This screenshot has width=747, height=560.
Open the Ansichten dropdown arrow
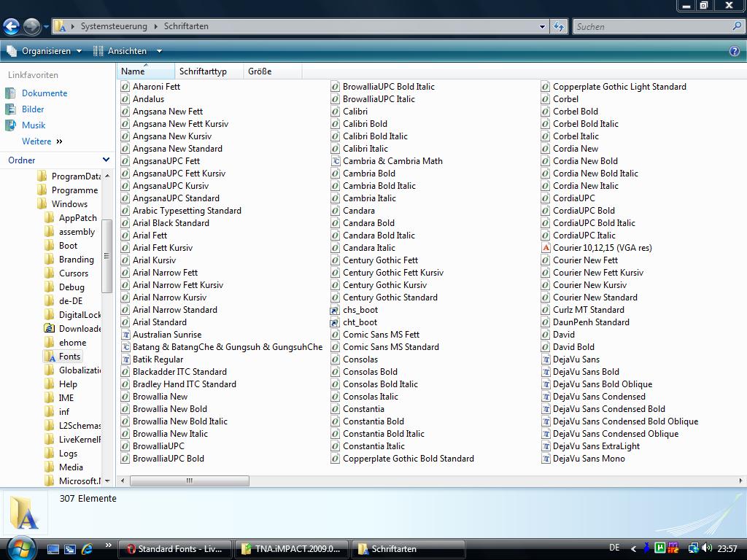coord(160,51)
